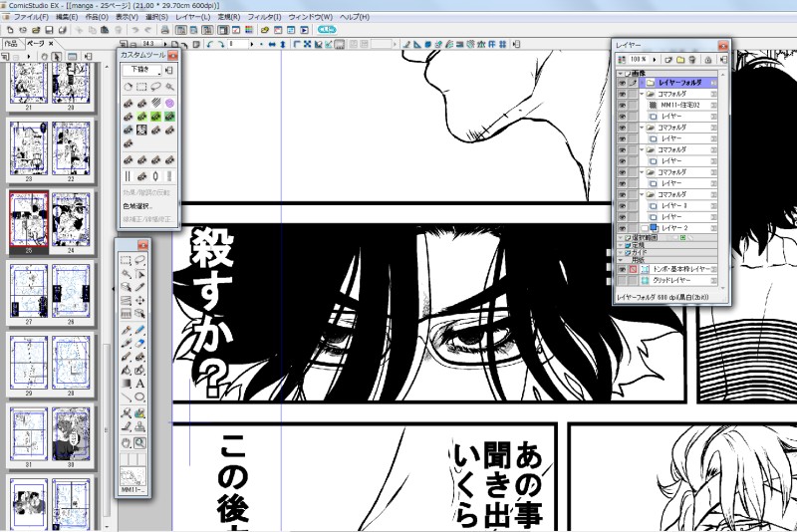This screenshot has height=532, width=797.
Task: Select the zoom magnifier tool in toolbox
Action: [139, 443]
